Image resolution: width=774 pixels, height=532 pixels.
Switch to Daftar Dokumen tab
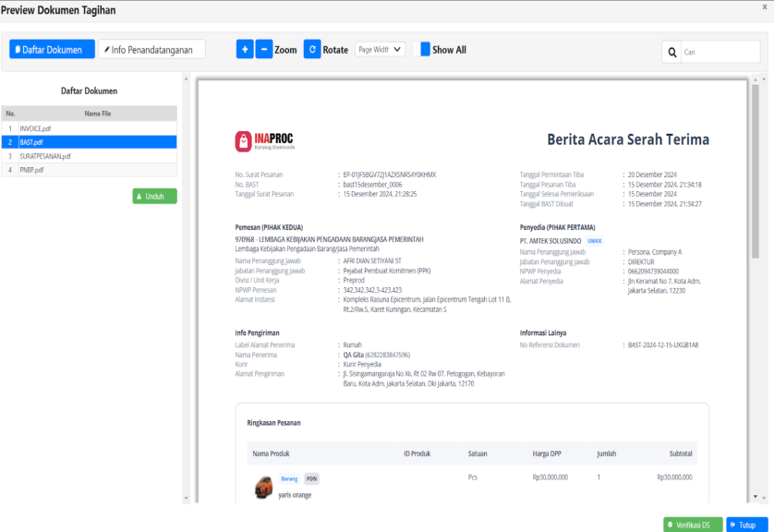coord(48,50)
